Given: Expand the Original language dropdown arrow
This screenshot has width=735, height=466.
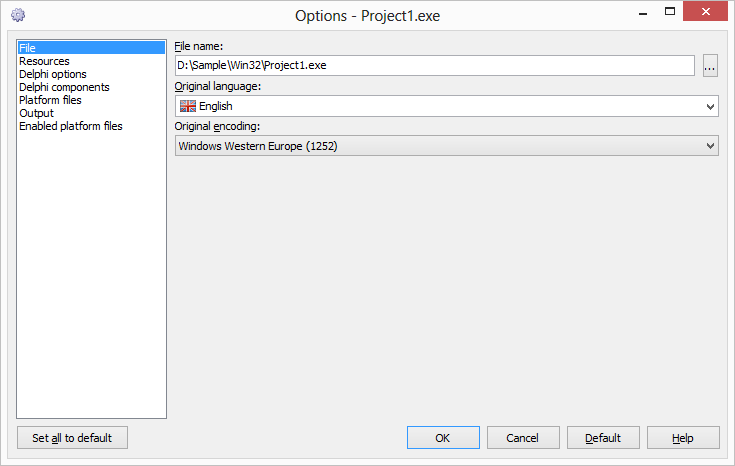Looking at the screenshot, I should (710, 106).
